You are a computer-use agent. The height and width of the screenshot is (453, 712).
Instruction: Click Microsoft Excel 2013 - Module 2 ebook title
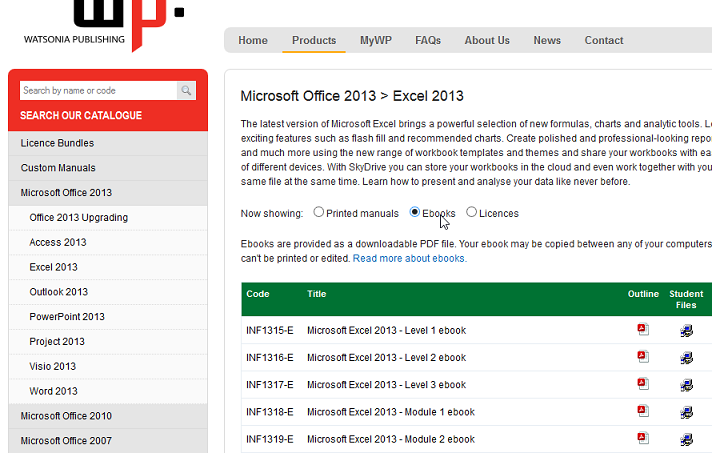(x=391, y=439)
